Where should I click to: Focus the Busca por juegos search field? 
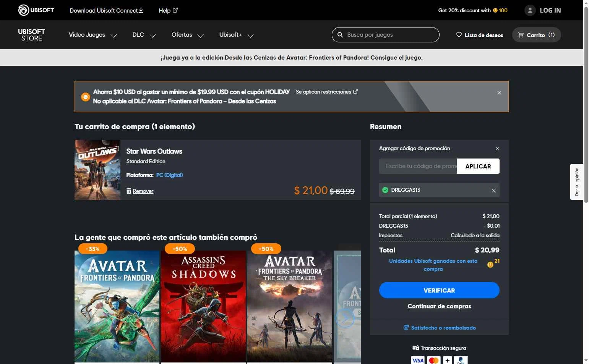pyautogui.click(x=385, y=35)
